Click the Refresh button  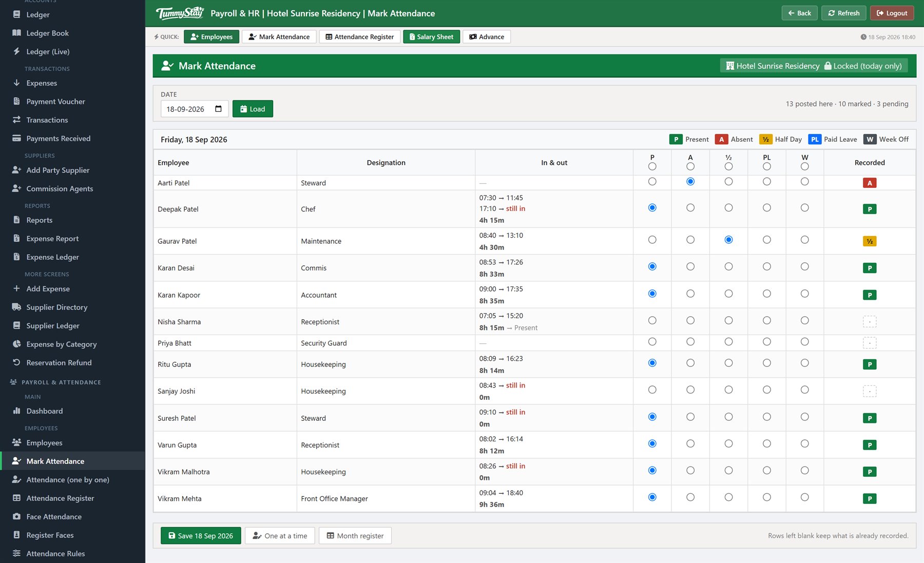click(x=843, y=13)
